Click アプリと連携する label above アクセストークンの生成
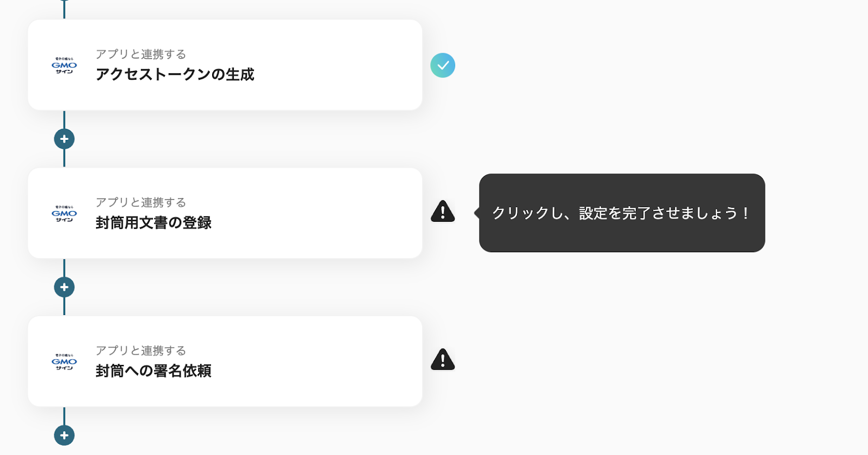868x455 pixels. pyautogui.click(x=141, y=54)
